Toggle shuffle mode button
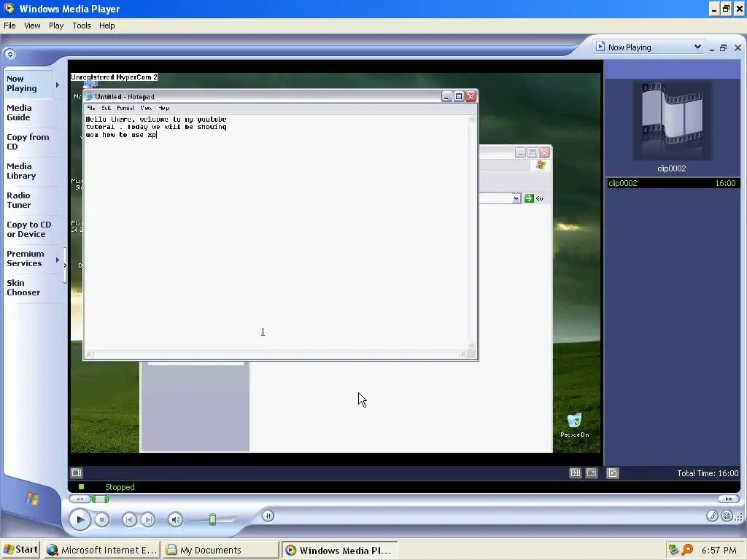Screen dimensions: 747x560 [x=268, y=516]
